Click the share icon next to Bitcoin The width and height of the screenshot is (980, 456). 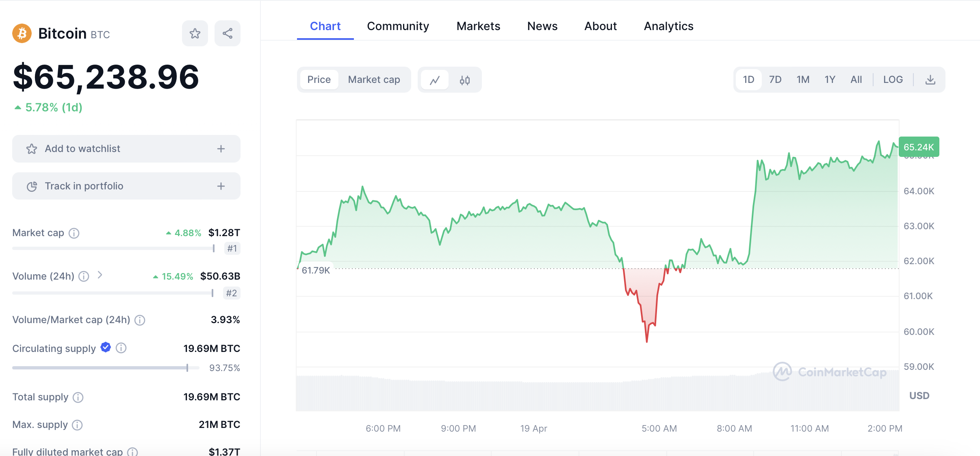point(228,33)
